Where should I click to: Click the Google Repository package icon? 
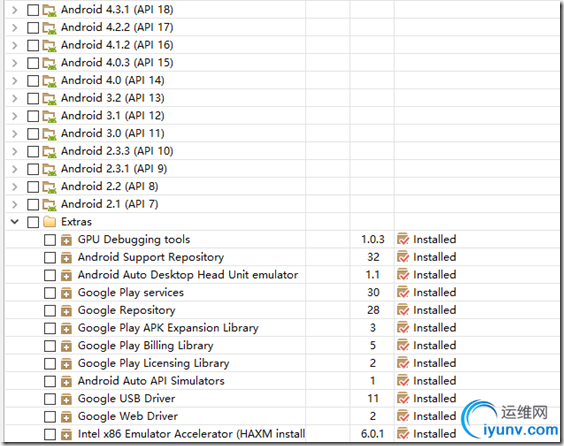66,310
